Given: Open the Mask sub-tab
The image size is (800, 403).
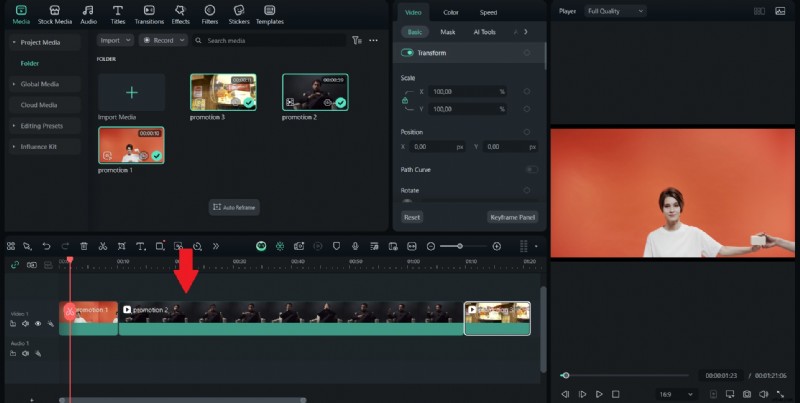Looking at the screenshot, I should tap(448, 32).
